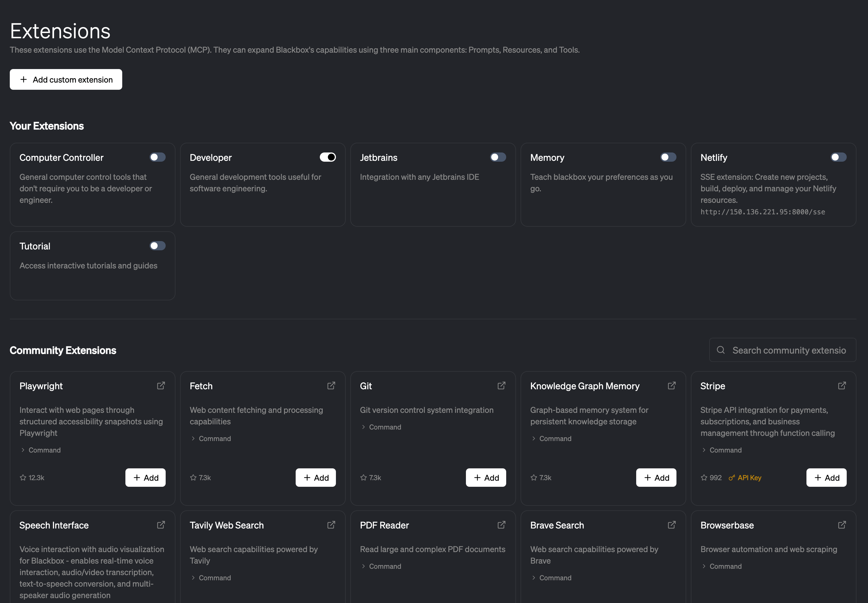Click the Speech Interface card title
This screenshot has width=868, height=603.
click(x=54, y=525)
